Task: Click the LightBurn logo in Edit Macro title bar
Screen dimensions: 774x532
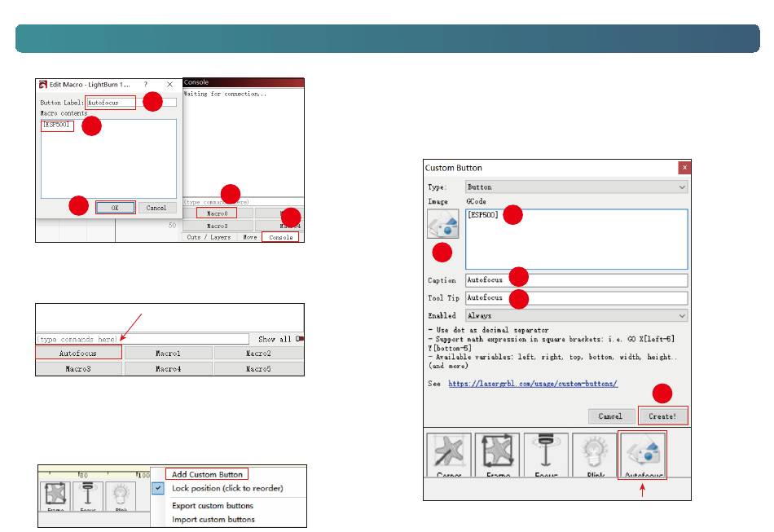Action: point(43,85)
